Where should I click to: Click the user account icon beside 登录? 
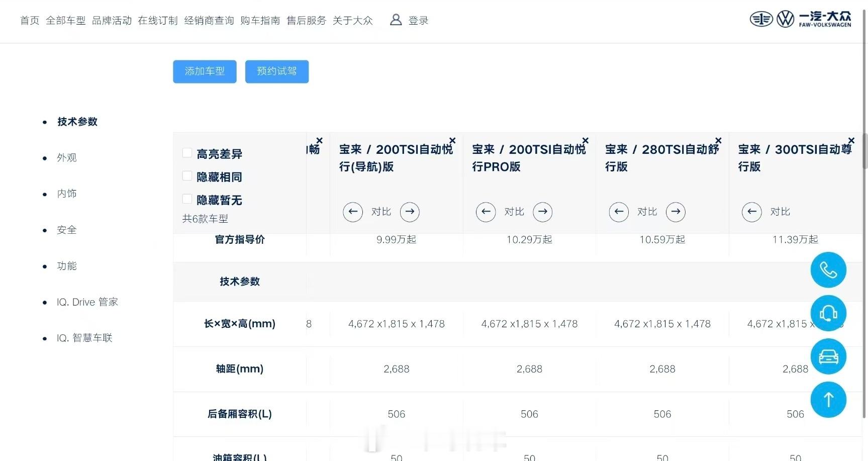pyautogui.click(x=396, y=20)
